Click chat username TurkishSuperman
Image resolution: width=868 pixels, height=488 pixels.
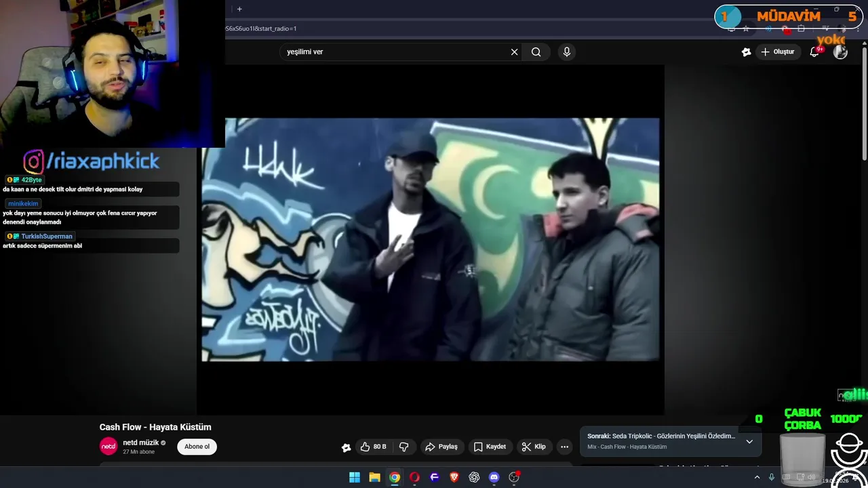(x=47, y=237)
